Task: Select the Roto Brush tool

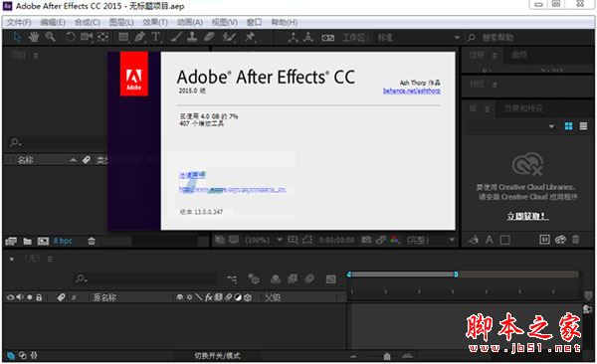Action: [229, 37]
